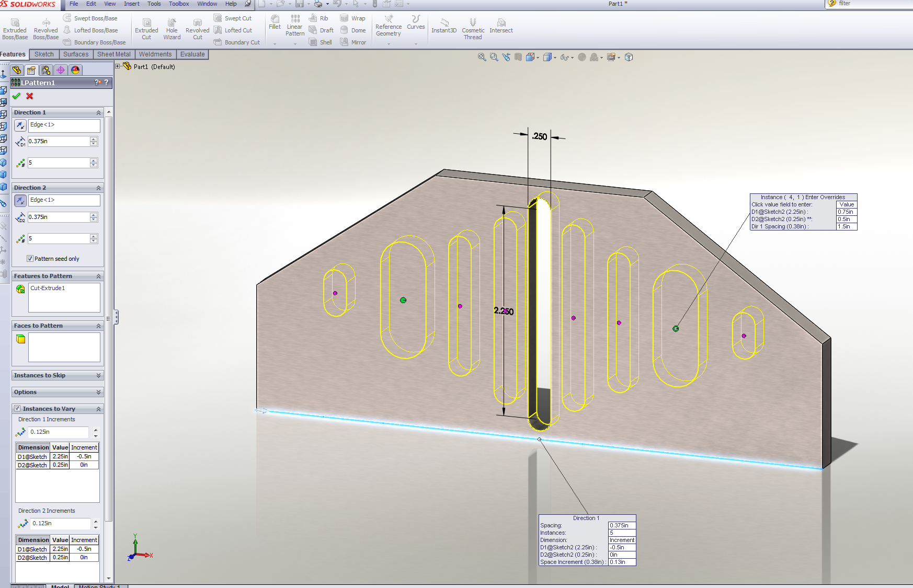Click the Reverse Direction icon in Direction 1

coord(20,125)
